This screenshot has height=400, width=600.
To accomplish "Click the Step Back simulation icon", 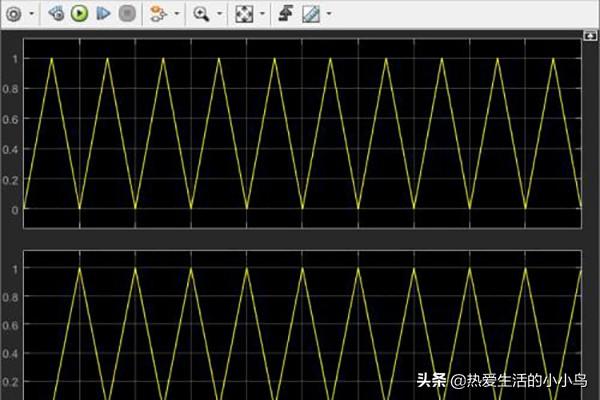I will tap(56, 14).
